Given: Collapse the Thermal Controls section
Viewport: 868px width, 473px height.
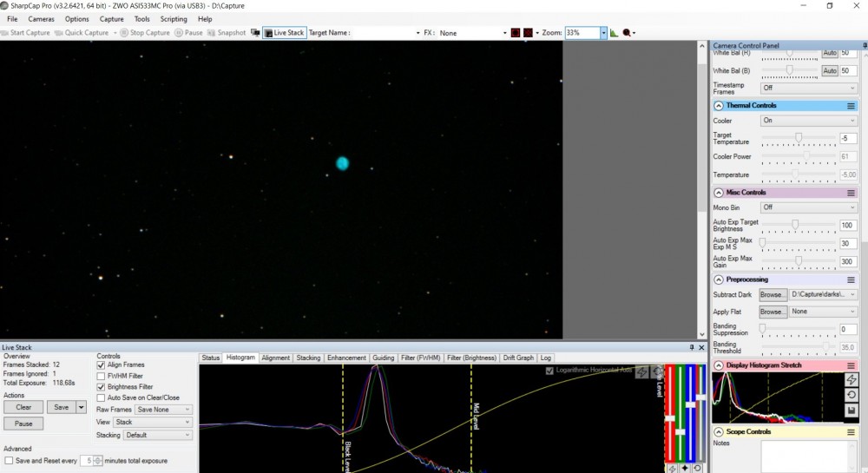Looking at the screenshot, I should (x=719, y=106).
